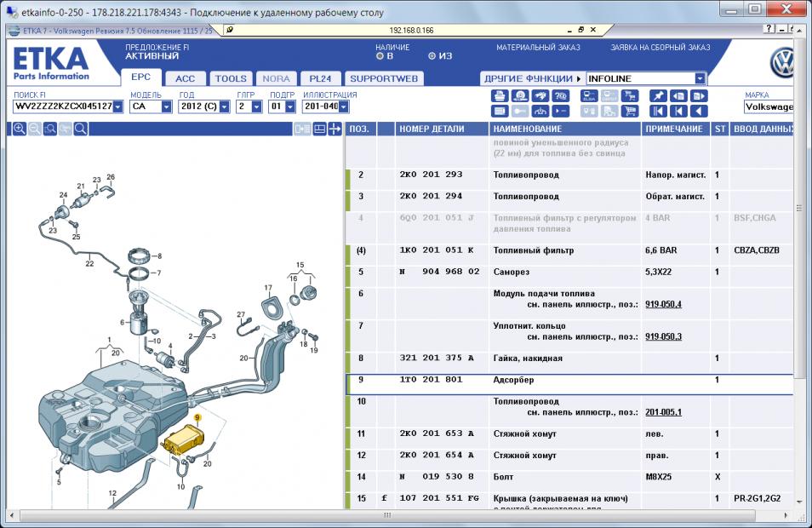The image size is (812, 528).
Task: Toggle the panel layout icon above the illustration
Action: (319, 129)
